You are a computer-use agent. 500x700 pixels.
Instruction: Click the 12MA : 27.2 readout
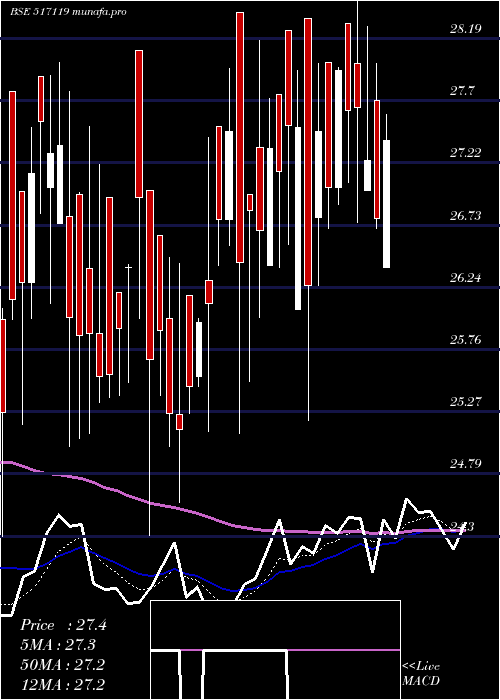tap(62, 684)
